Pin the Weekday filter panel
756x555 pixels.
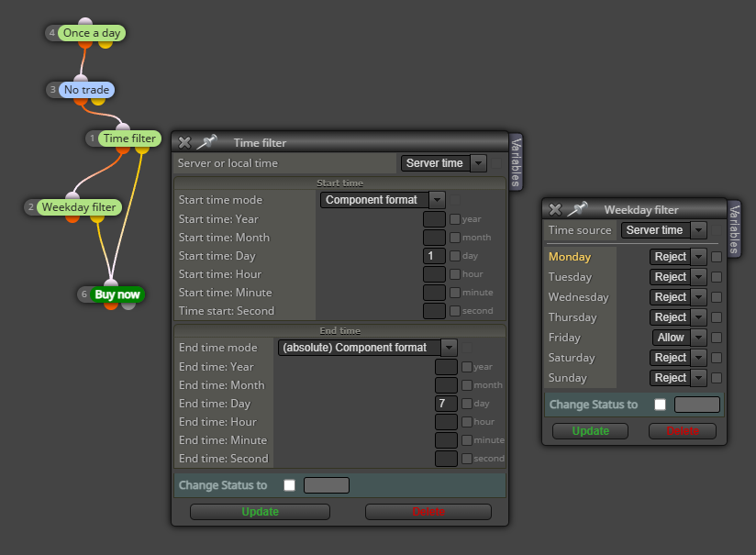point(578,209)
